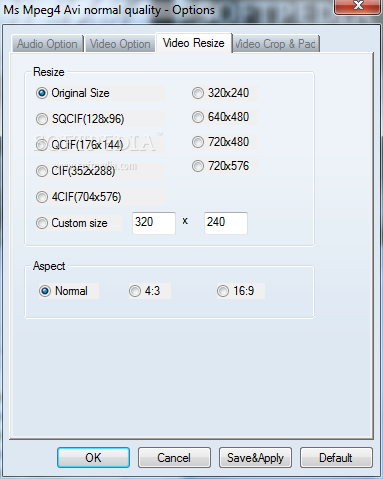Click the Cancel button
The width and height of the screenshot is (383, 479).
point(174,458)
